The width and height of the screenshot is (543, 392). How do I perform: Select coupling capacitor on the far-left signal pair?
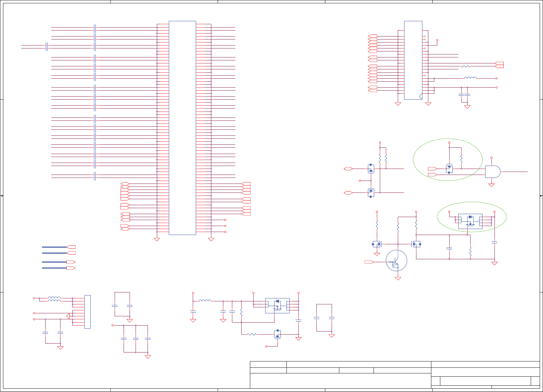(47, 46)
